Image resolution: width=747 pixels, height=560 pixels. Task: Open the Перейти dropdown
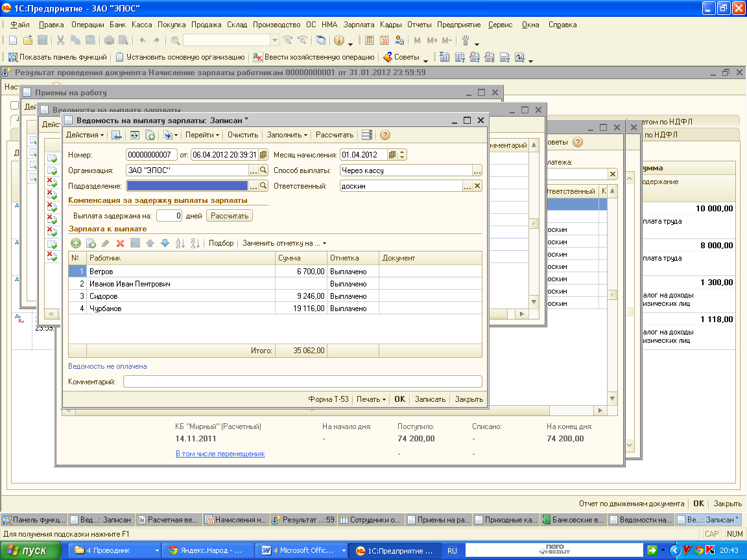click(x=202, y=135)
